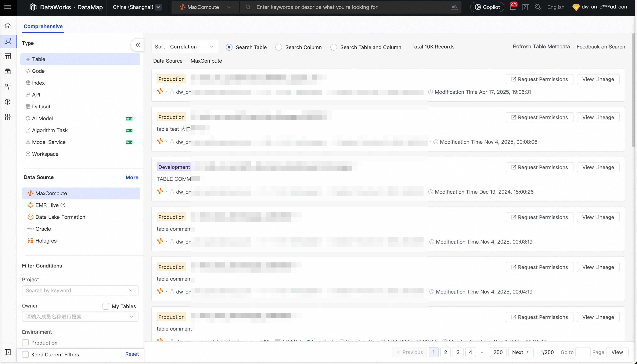
Task: Click Refresh Table Metadata link
Action: tap(541, 47)
